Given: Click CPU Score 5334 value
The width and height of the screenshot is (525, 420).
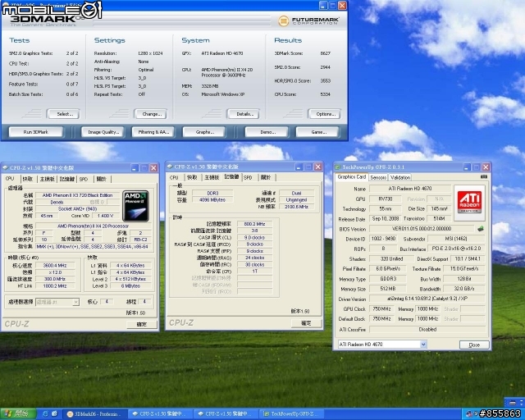Looking at the screenshot, I should pyautogui.click(x=326, y=94).
